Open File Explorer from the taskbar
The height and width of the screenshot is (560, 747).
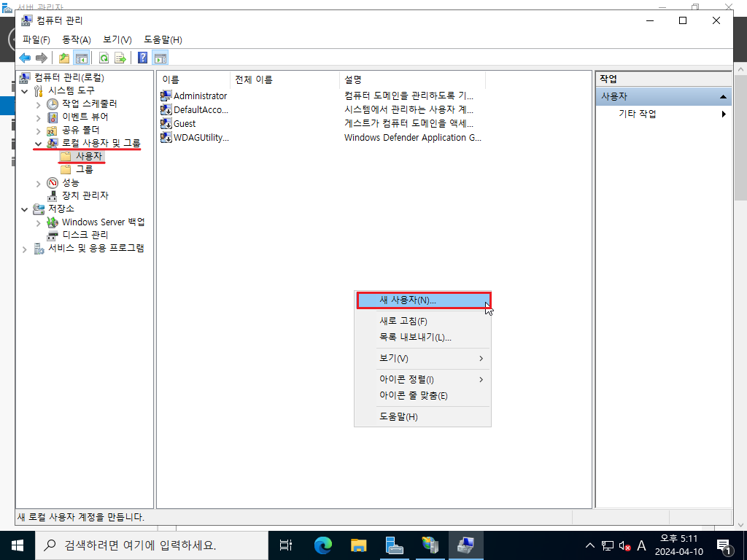point(359,545)
